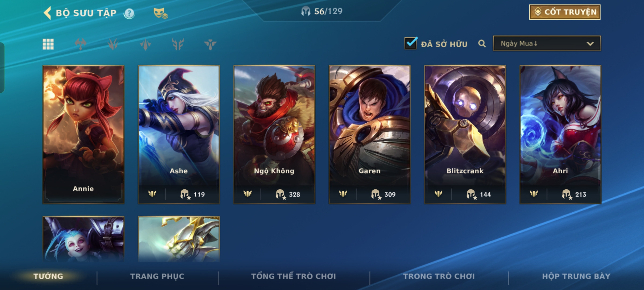This screenshot has width=644, height=290.
Task: Switch to the Trang Phục tab
Action: 157,276
